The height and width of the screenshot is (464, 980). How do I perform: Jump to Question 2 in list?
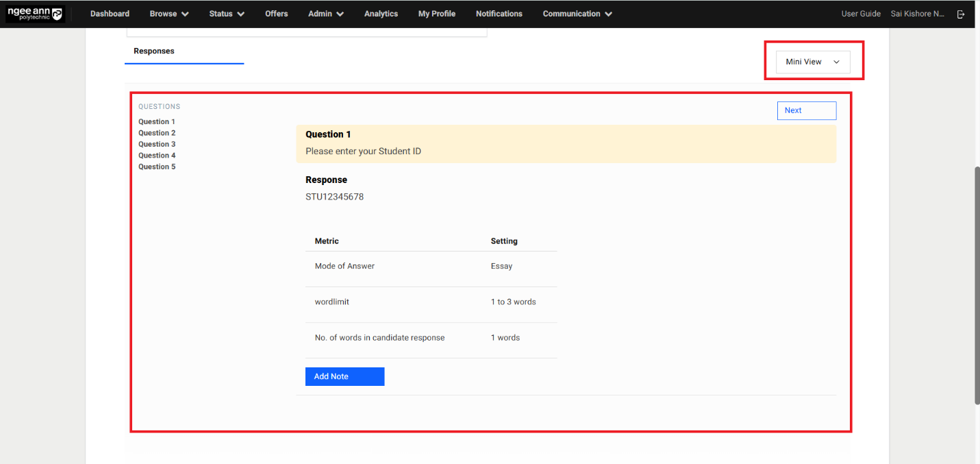(x=157, y=133)
